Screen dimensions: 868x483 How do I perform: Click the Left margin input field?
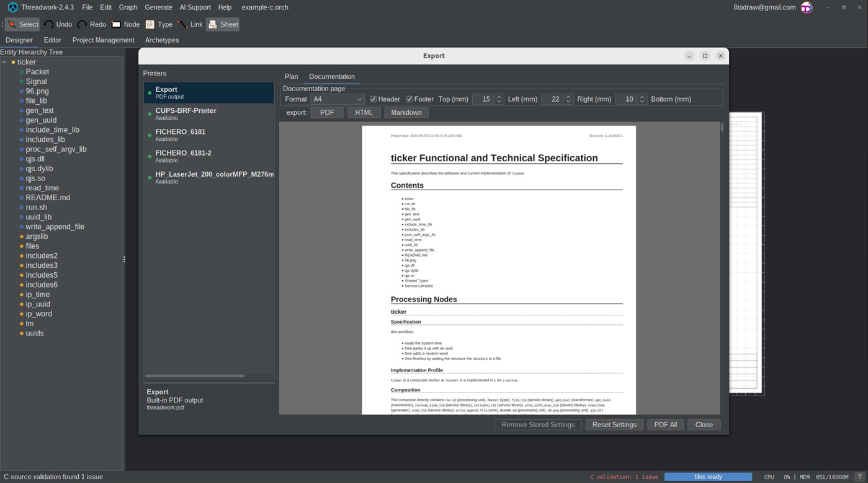553,99
